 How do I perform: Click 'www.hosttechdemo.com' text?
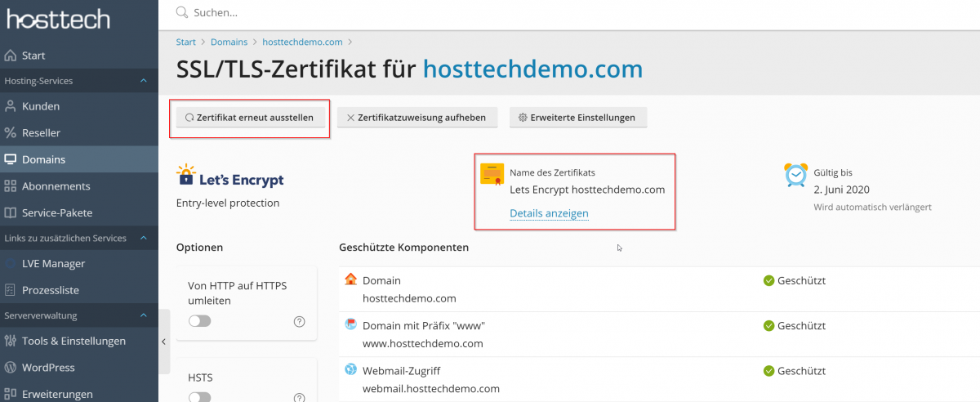pyautogui.click(x=423, y=344)
